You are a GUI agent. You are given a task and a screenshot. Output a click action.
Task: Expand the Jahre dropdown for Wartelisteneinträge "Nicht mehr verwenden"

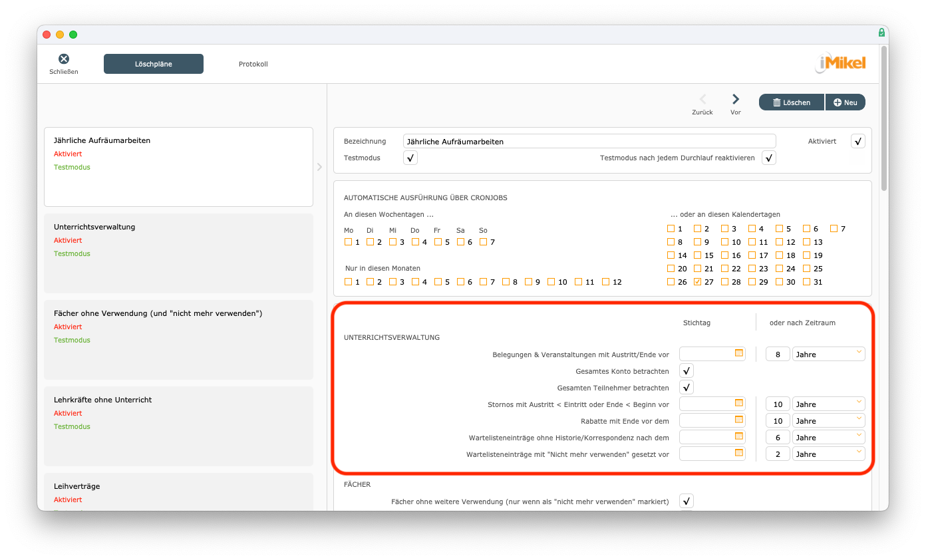click(828, 454)
